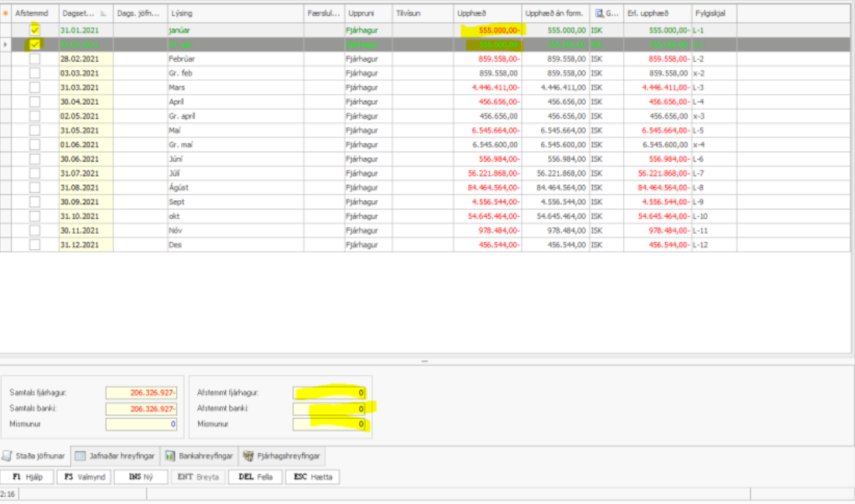855x504 pixels.
Task: Click the Samtals fjárhagur amount field
Action: point(141,393)
